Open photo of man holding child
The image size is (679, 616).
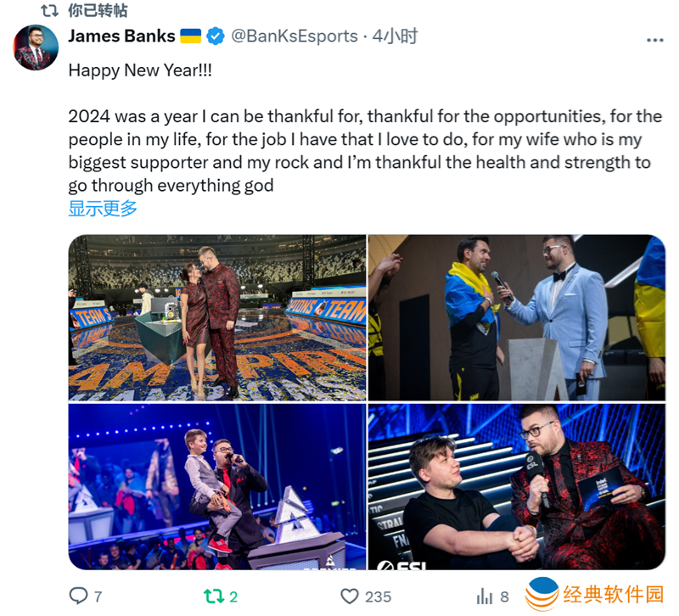tap(217, 486)
